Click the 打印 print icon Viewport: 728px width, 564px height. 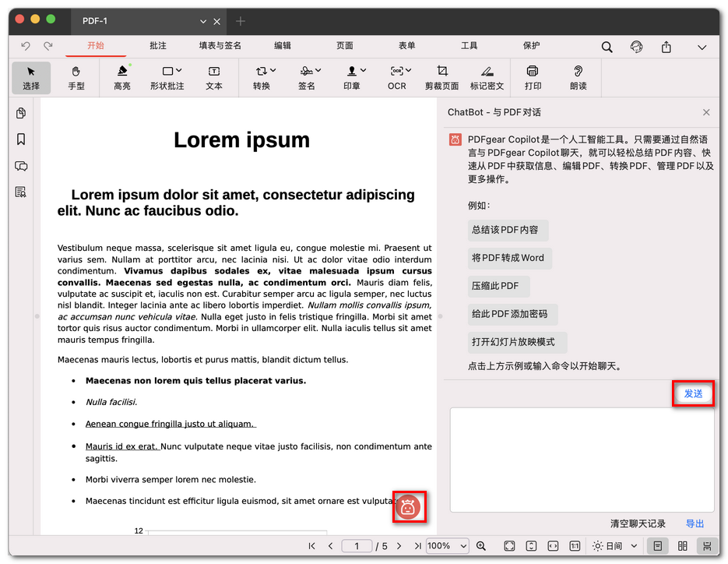pos(533,78)
